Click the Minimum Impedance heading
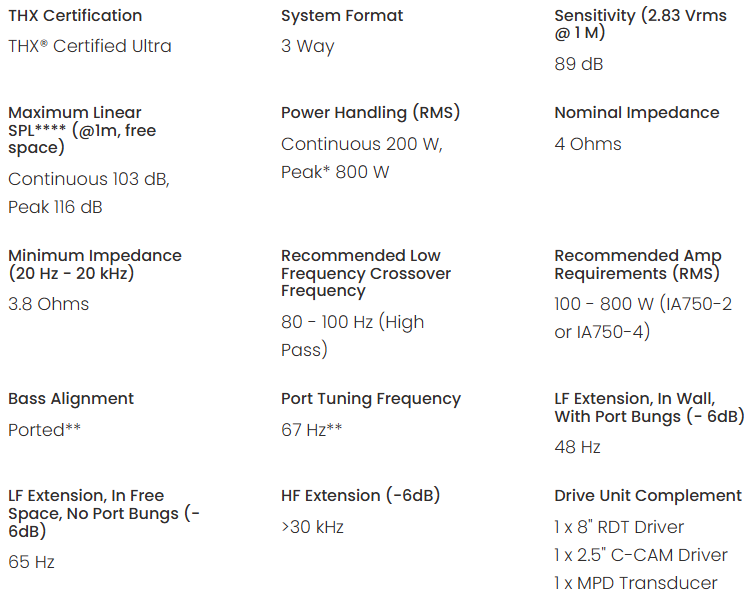The image size is (746, 596). coord(95,264)
